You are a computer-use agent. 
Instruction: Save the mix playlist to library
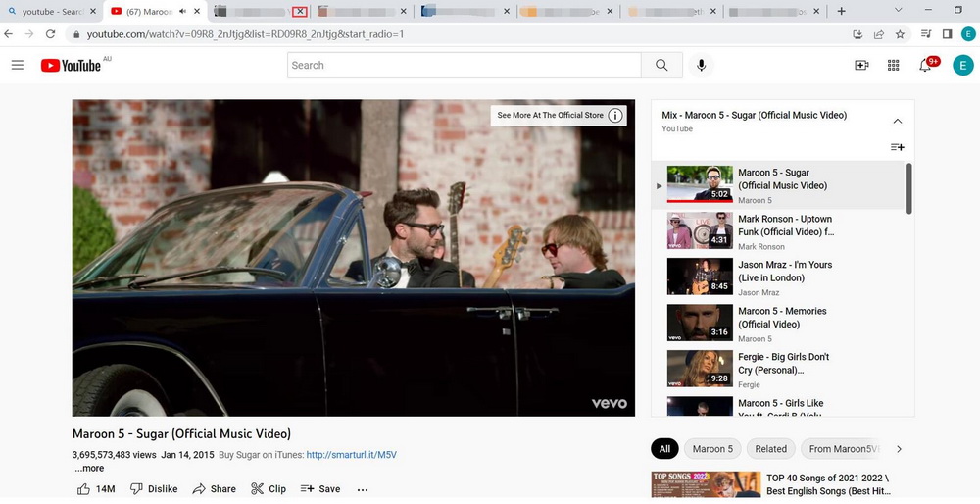(x=897, y=147)
